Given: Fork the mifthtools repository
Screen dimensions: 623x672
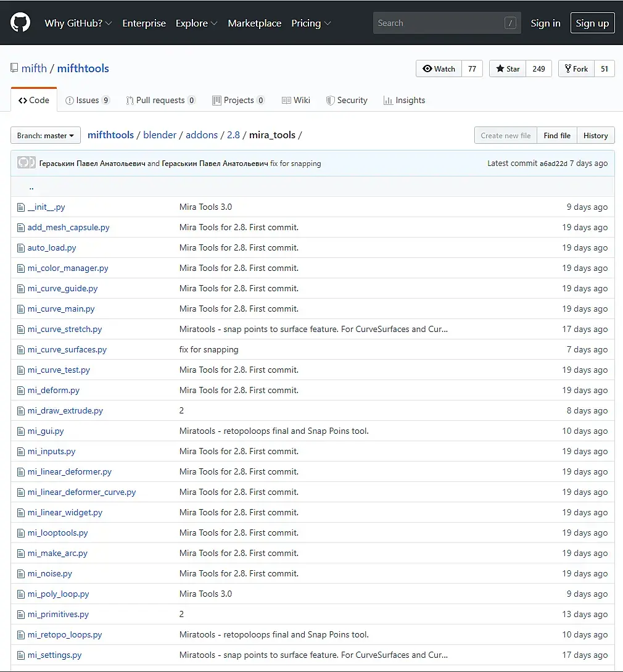Looking at the screenshot, I should click(576, 69).
